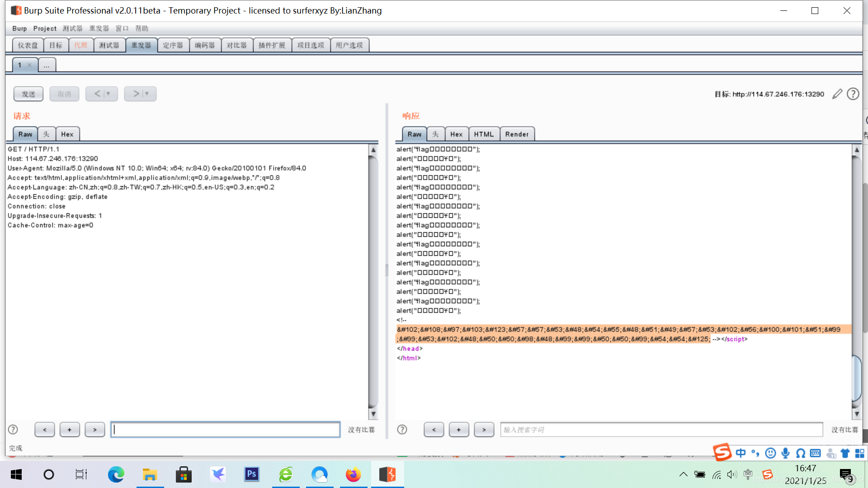Open the 项目选项 project options tab
This screenshot has height=488, width=868.
311,45
